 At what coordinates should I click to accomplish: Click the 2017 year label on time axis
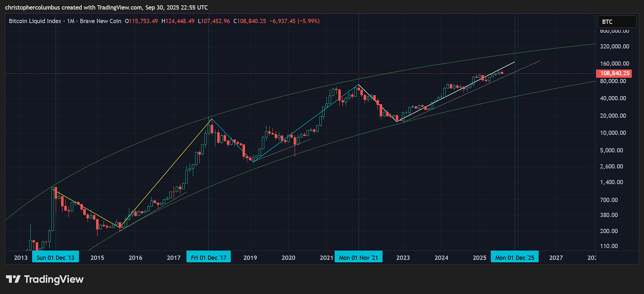click(174, 257)
